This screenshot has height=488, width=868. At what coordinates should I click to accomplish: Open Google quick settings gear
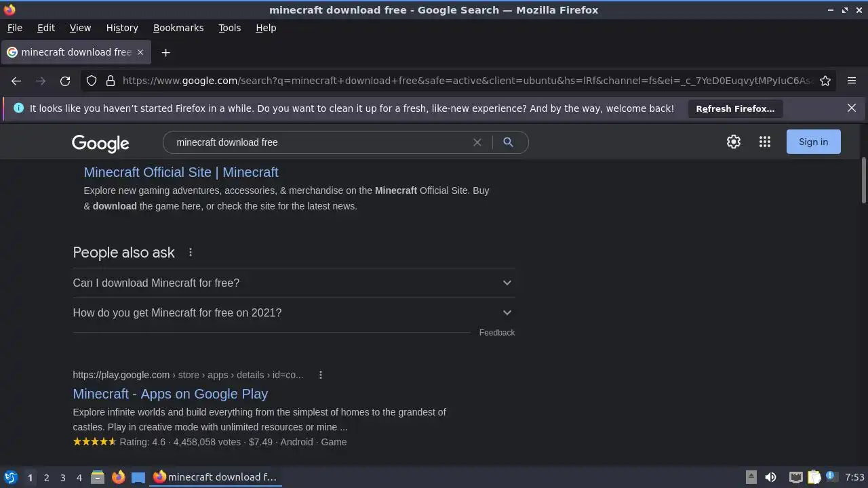point(734,142)
